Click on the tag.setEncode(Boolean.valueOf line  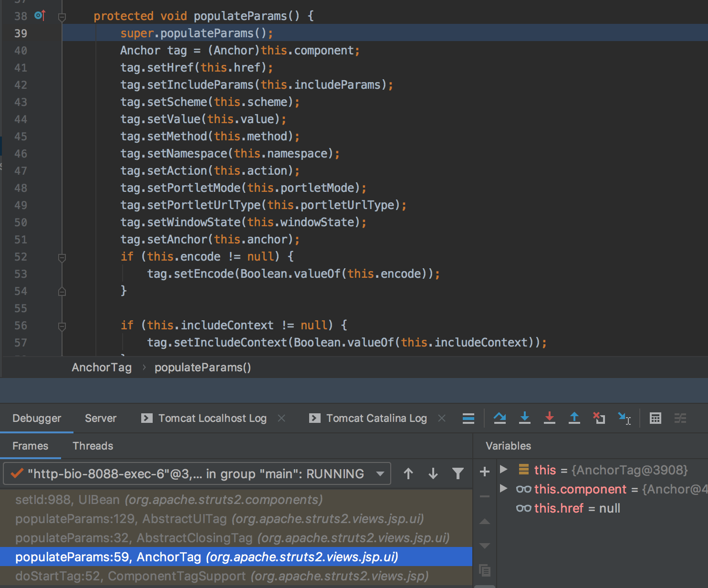tap(293, 274)
